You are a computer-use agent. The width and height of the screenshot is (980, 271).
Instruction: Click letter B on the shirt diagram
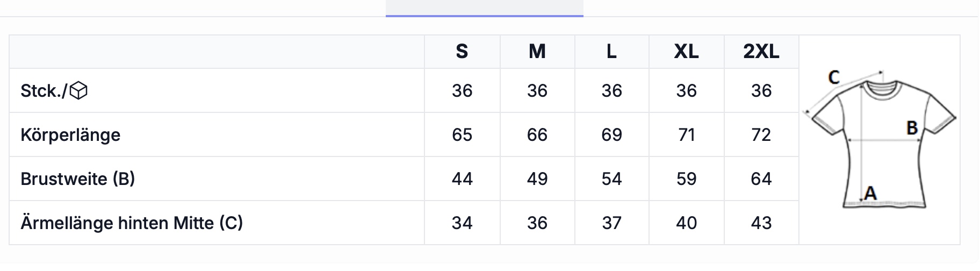click(912, 128)
